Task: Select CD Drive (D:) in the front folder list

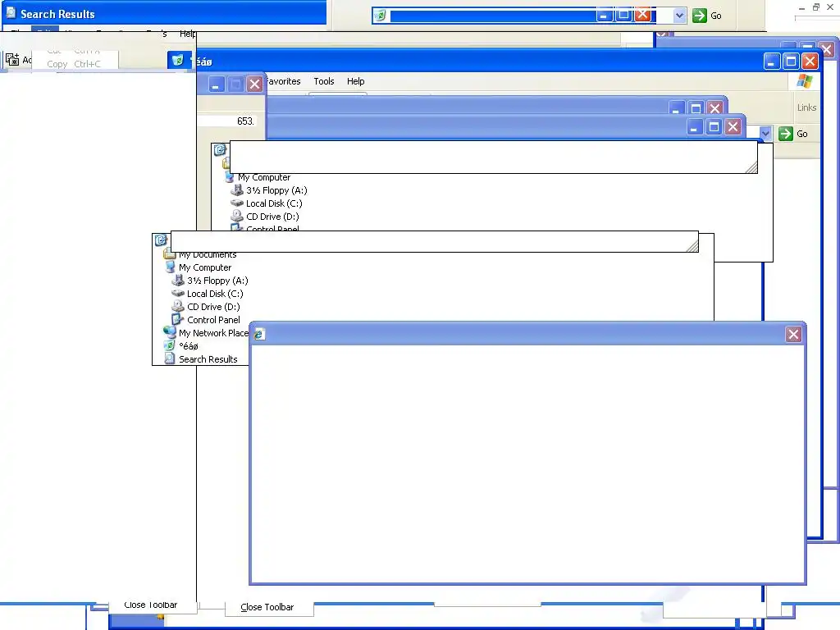Action: (213, 307)
